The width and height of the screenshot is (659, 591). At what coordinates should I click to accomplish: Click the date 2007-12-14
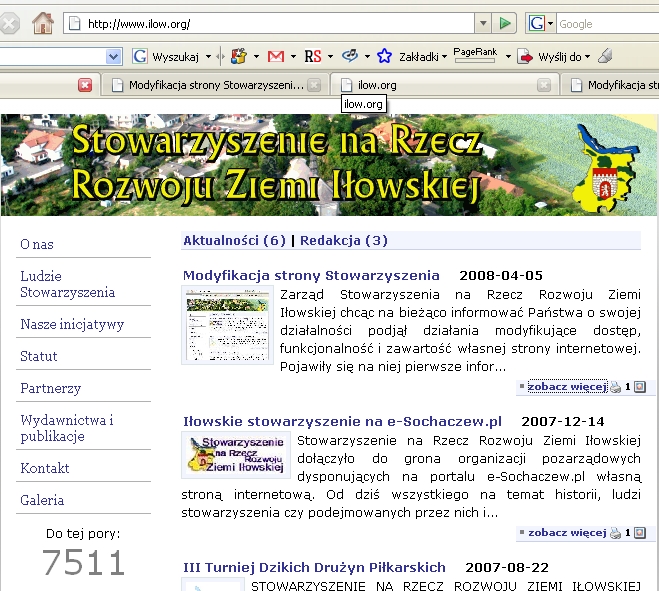click(563, 422)
